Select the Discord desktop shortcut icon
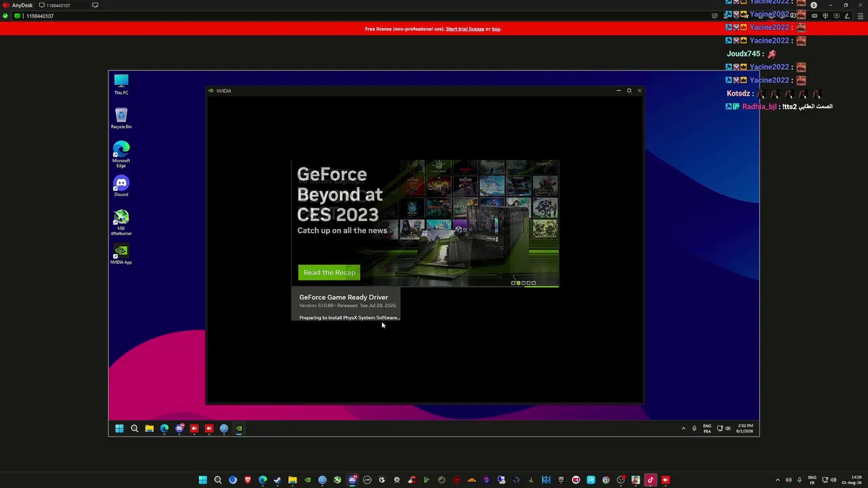The width and height of the screenshot is (868, 488). (x=121, y=186)
